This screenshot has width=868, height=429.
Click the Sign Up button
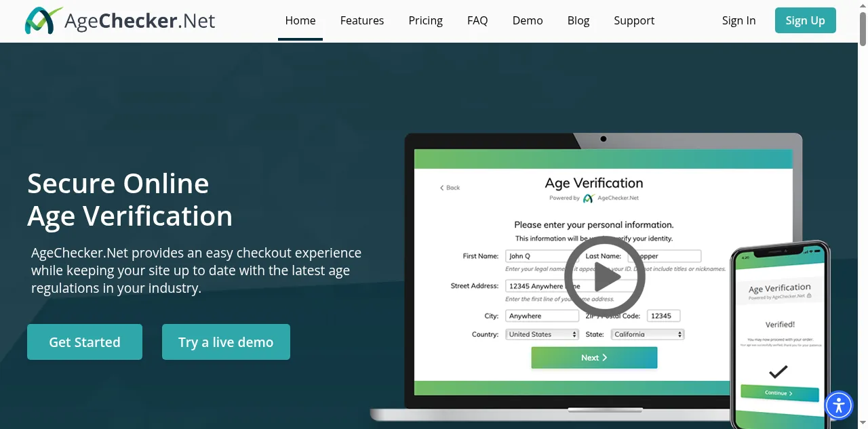pos(806,20)
